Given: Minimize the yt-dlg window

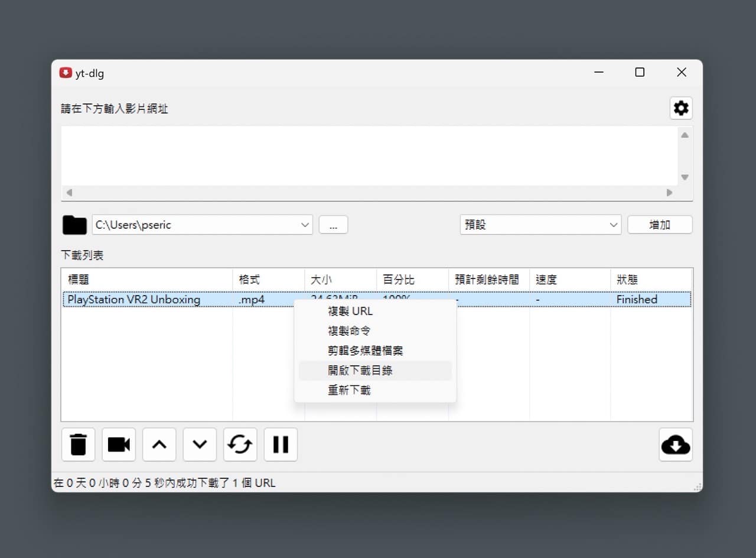Looking at the screenshot, I should pyautogui.click(x=599, y=73).
